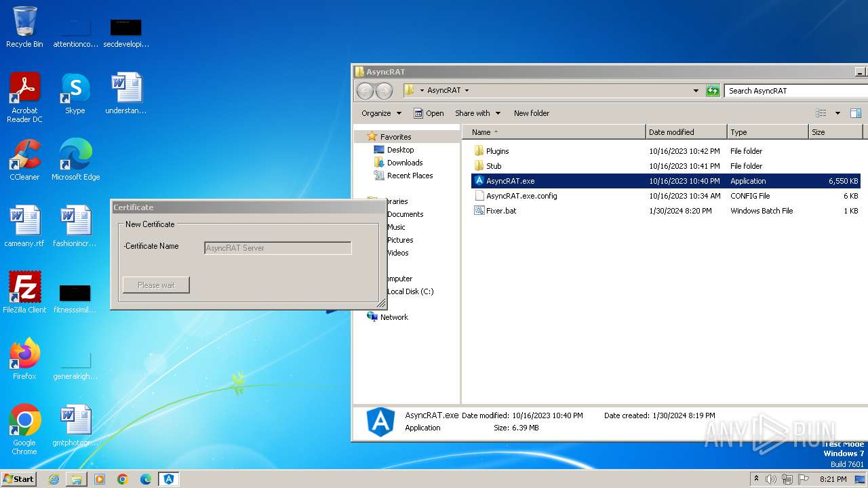Image resolution: width=868 pixels, height=488 pixels.
Task: Launch Firefox desktop shortcut
Action: 24,359
